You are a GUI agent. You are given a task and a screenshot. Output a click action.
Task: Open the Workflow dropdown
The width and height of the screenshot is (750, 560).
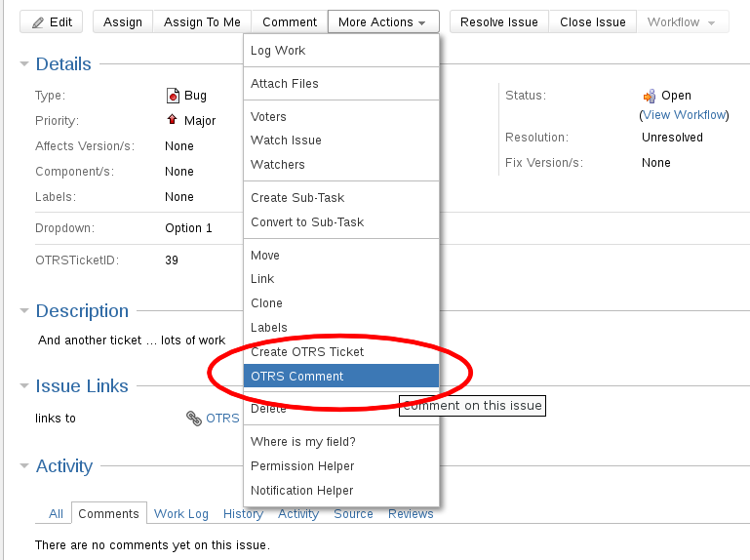683,21
